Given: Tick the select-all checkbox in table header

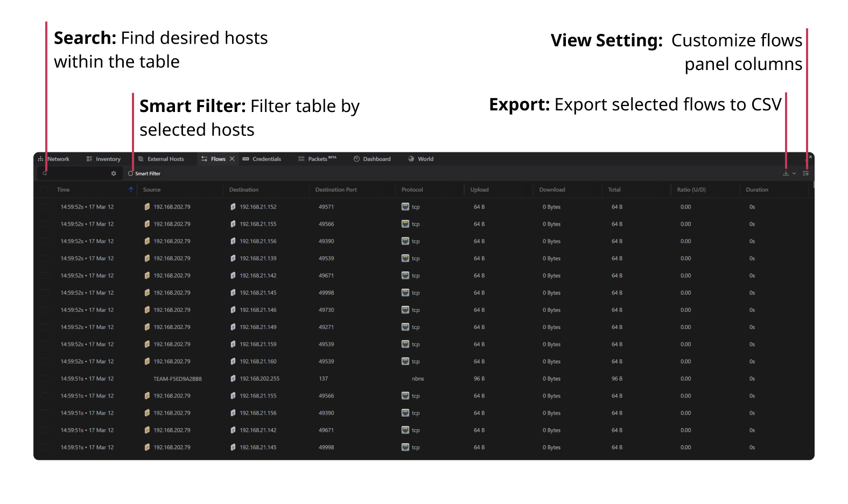Looking at the screenshot, I should 44,190.
